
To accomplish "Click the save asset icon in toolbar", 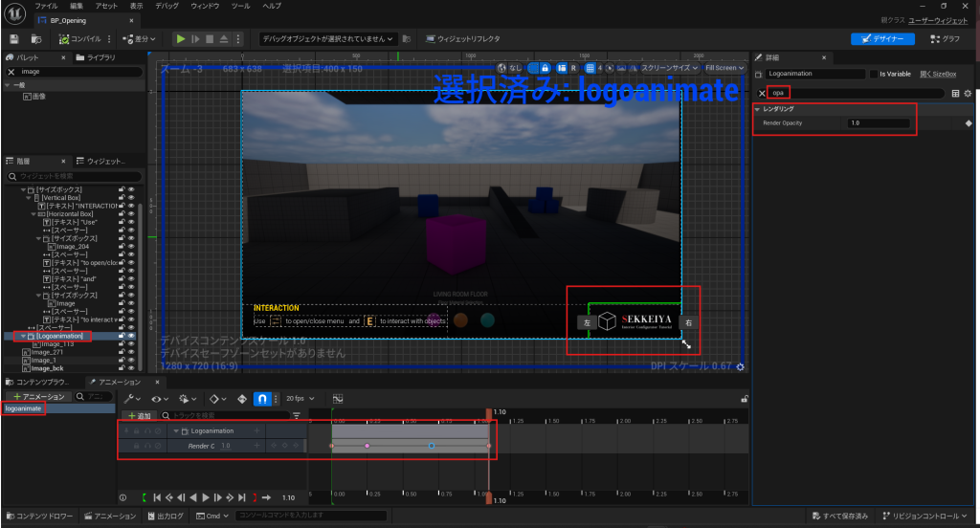I will pyautogui.click(x=14, y=39).
